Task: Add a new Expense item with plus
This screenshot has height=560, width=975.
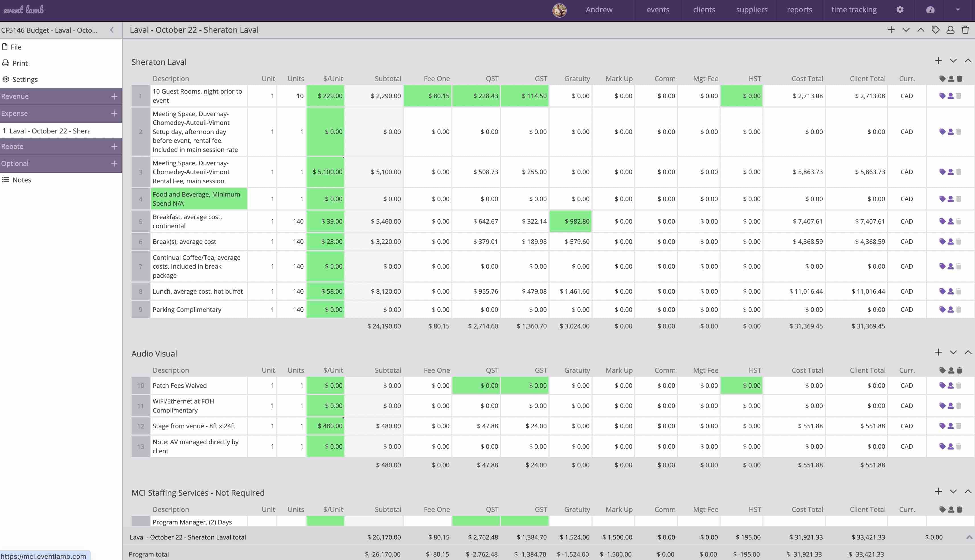Action: pyautogui.click(x=114, y=114)
